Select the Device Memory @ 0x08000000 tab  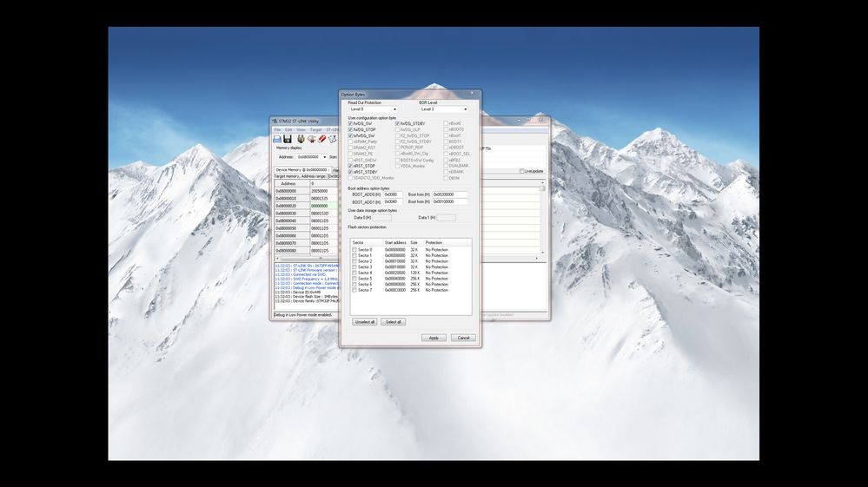(x=302, y=170)
